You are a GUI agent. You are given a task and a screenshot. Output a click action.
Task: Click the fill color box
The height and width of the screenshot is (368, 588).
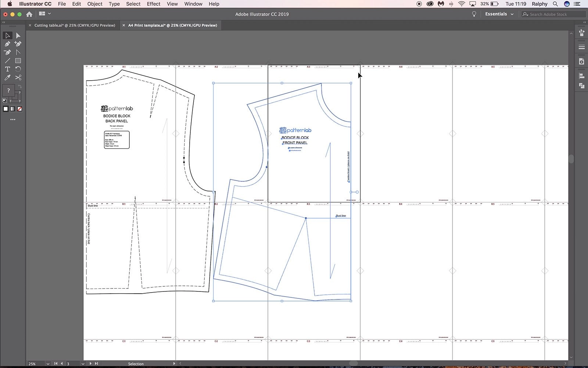pos(8,91)
